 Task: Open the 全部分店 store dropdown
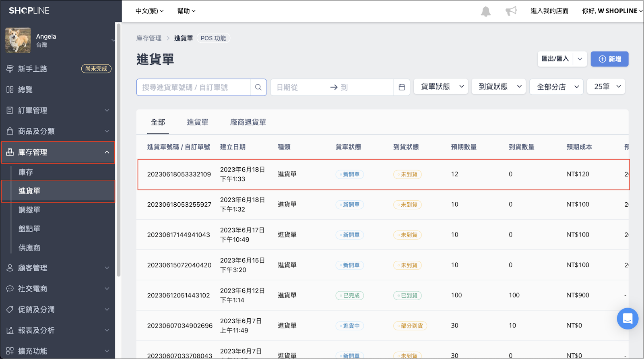(x=557, y=87)
